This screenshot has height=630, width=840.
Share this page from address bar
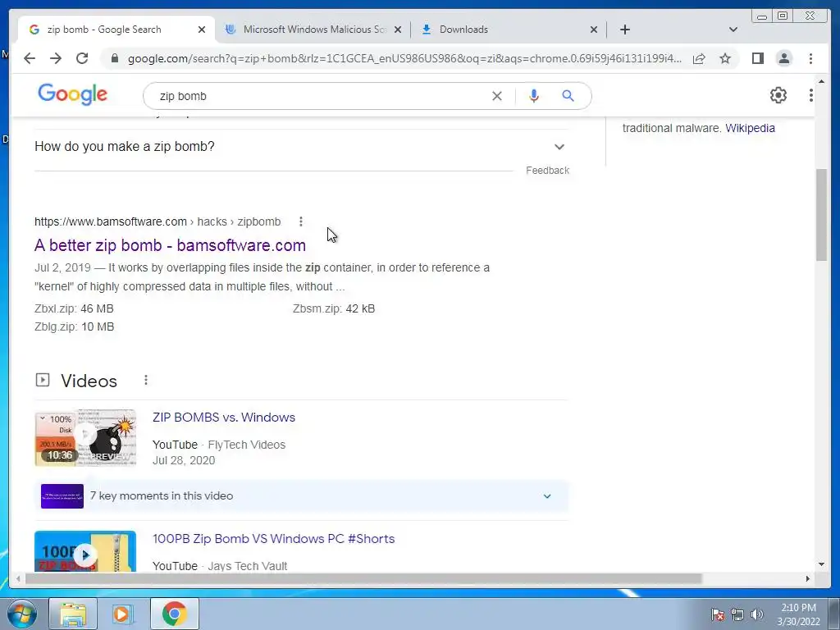pyautogui.click(x=699, y=58)
